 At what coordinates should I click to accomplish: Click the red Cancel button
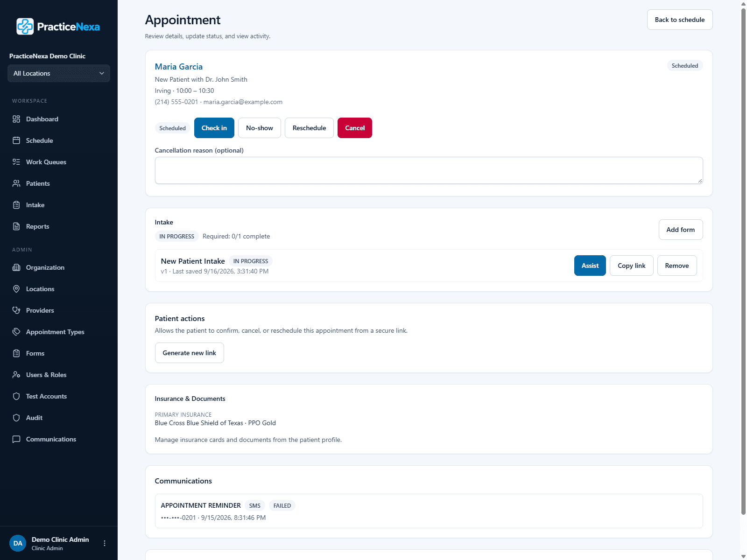(x=355, y=128)
